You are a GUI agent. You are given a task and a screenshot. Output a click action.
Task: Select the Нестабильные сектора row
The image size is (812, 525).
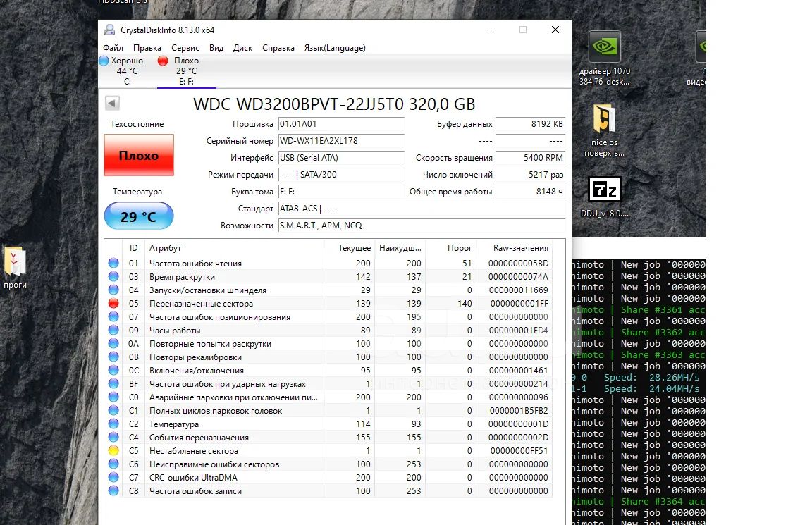click(328, 450)
